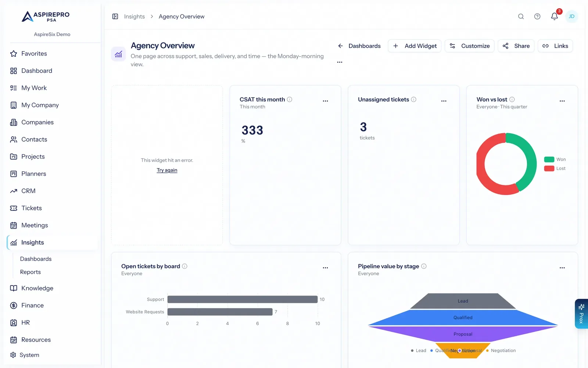Screen dimensions: 588x368
Task: Click the Customize button
Action: (469, 46)
